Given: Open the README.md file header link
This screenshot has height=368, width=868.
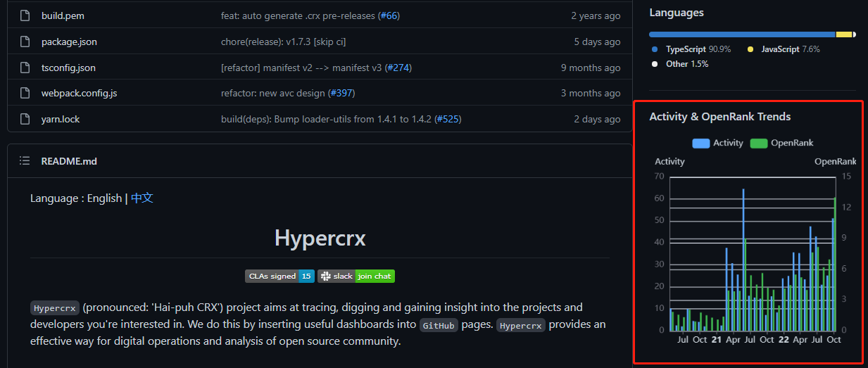Looking at the screenshot, I should tap(69, 161).
